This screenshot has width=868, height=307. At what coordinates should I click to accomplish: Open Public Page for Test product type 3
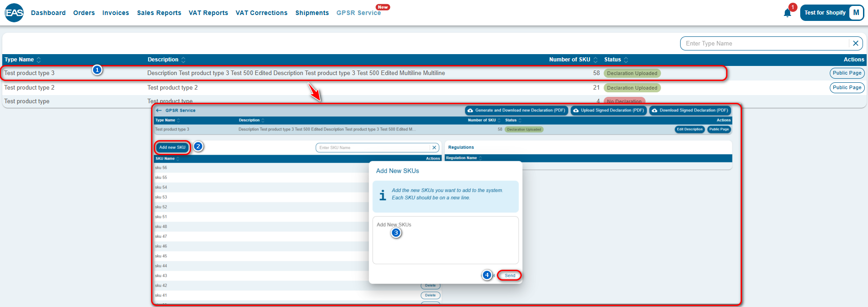(x=847, y=73)
